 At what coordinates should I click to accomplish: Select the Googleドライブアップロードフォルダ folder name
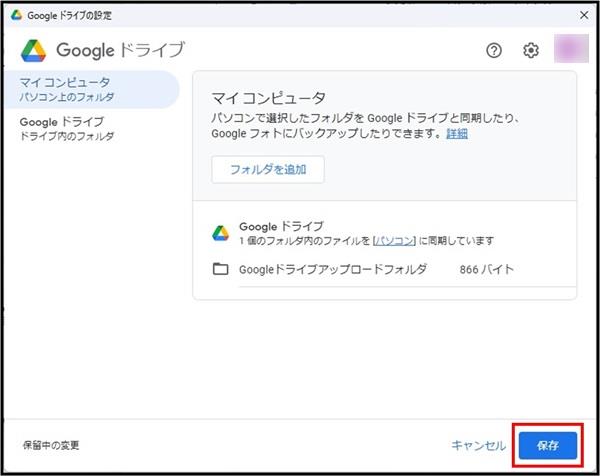(333, 269)
